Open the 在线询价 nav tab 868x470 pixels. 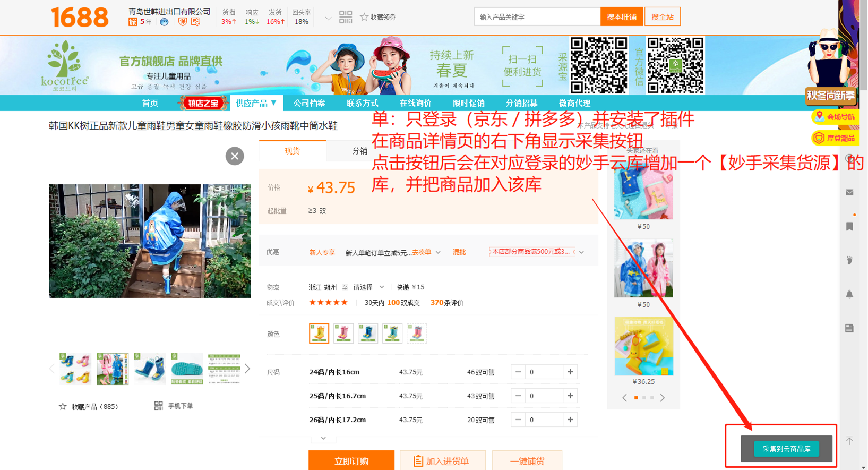(x=416, y=103)
